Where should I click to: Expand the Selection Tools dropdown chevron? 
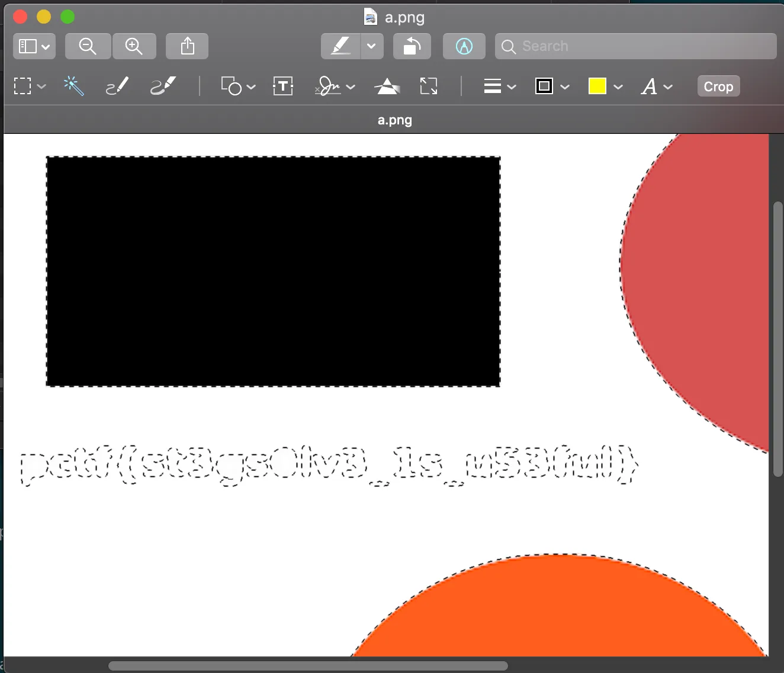[x=41, y=86]
